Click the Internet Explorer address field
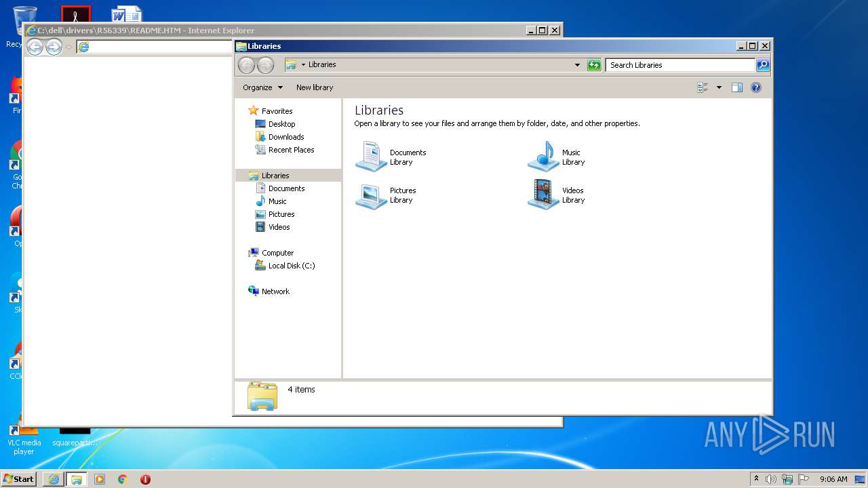This screenshot has width=868, height=488. tap(155, 47)
